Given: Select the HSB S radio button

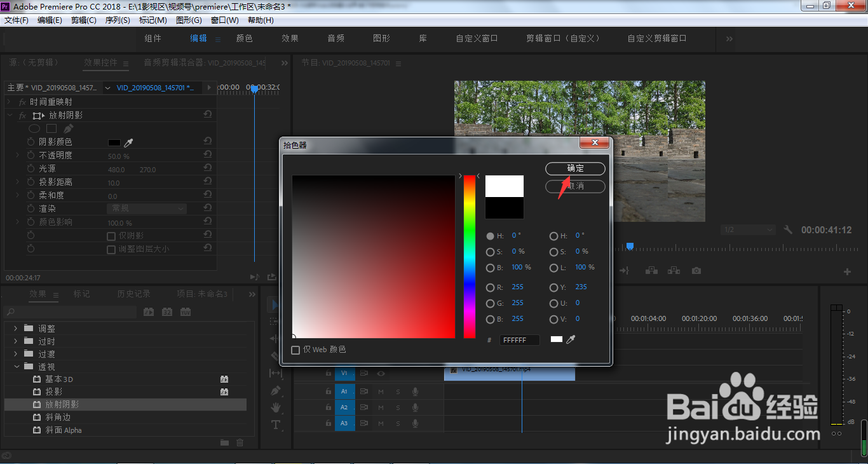Looking at the screenshot, I should [490, 252].
